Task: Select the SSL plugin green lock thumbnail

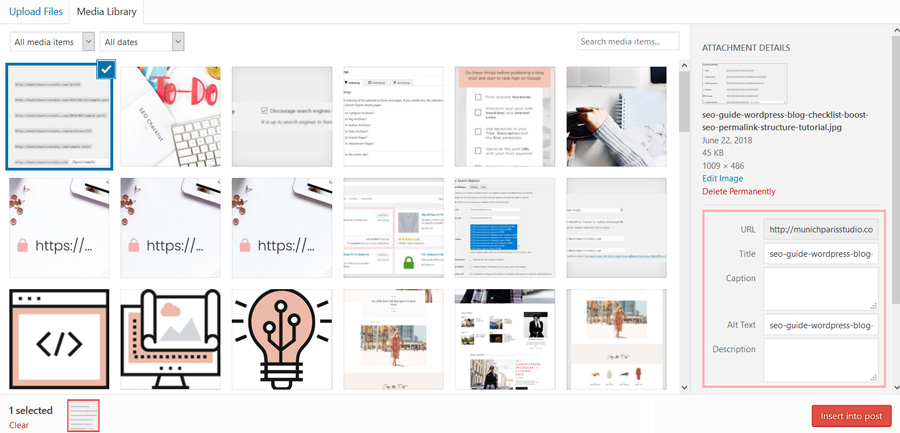Action: [x=393, y=228]
